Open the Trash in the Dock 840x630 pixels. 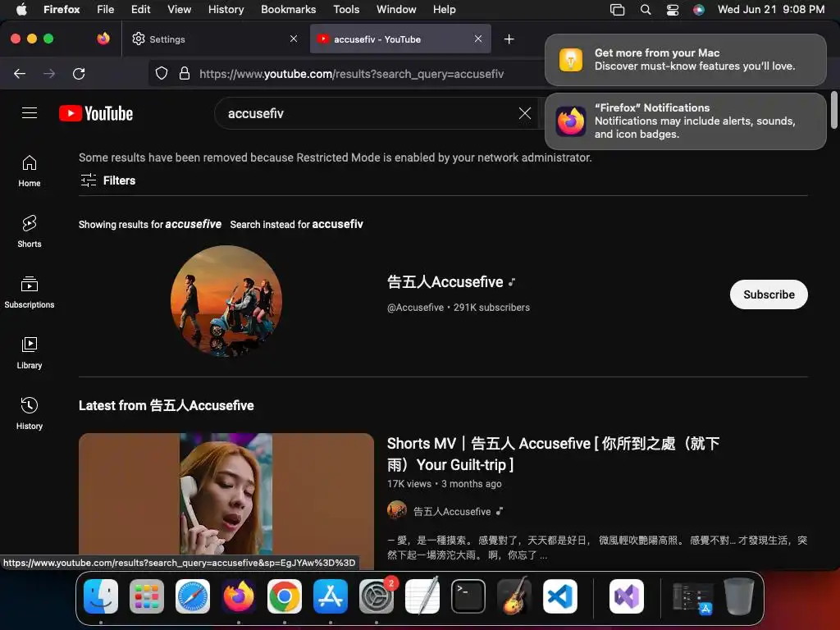(739, 596)
